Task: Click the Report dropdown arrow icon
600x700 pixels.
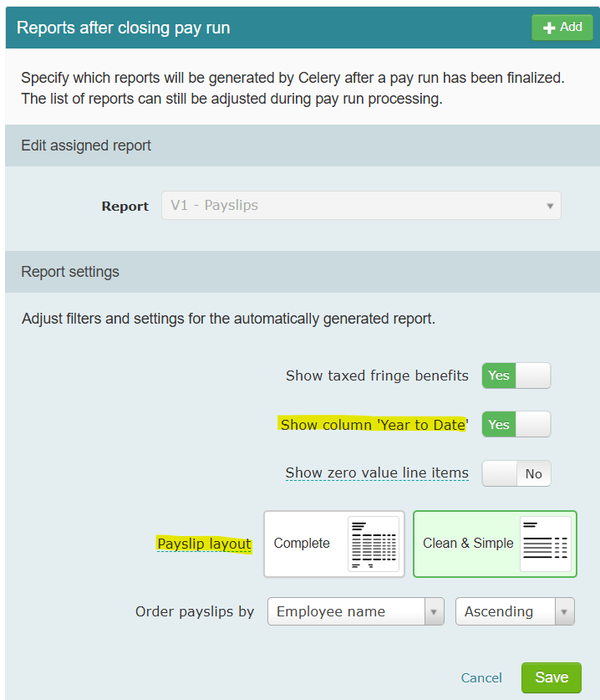Action: coord(550,206)
